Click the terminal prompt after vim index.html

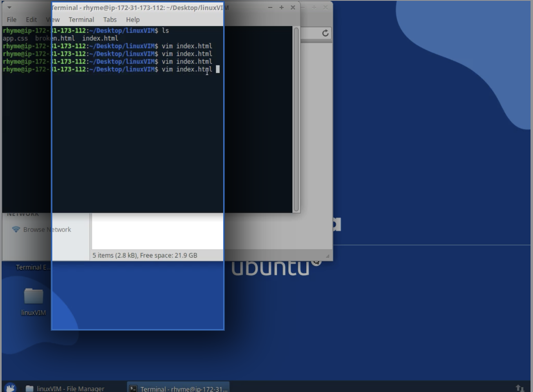(217, 69)
